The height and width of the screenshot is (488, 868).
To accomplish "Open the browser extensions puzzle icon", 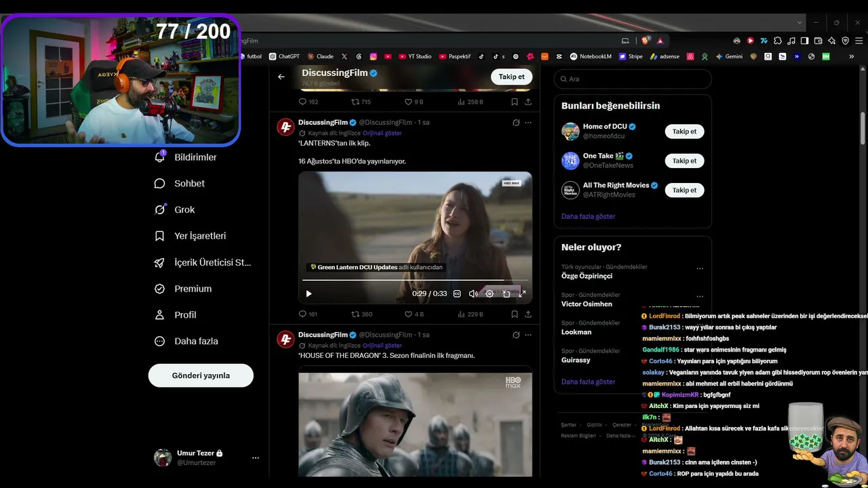I will click(x=778, y=41).
